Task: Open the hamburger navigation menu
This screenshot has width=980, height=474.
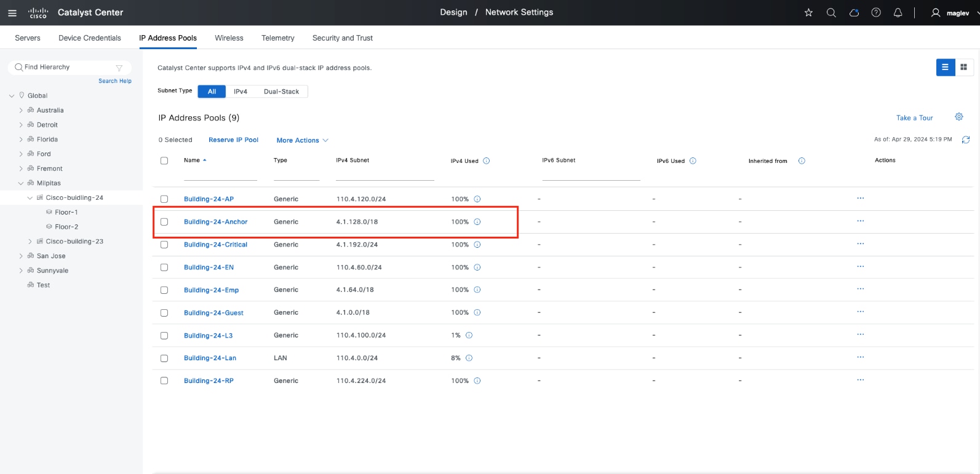Action: [12, 13]
